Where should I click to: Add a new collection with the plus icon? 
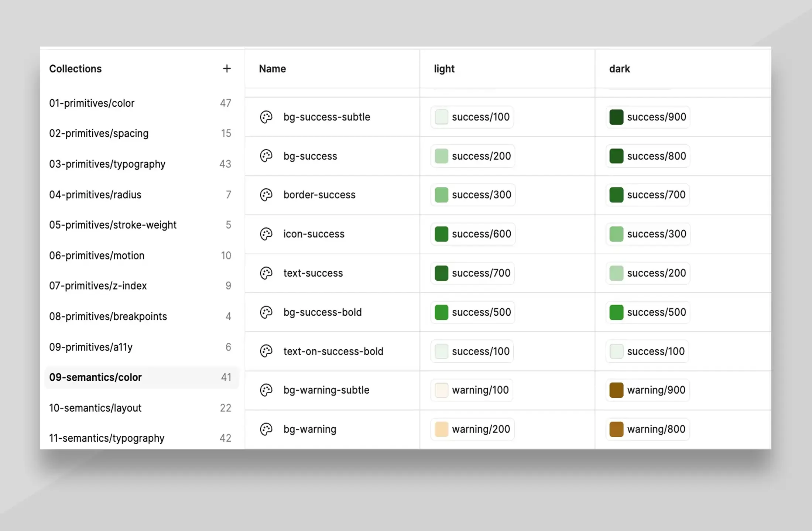tap(227, 69)
